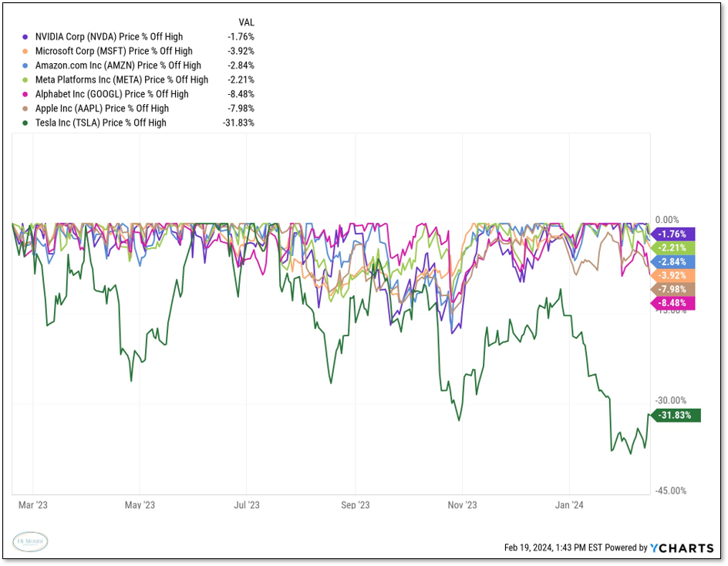This screenshot has width=728, height=566.
Task: Click the legend value -8.48% for GOOGL
Action: click(241, 94)
